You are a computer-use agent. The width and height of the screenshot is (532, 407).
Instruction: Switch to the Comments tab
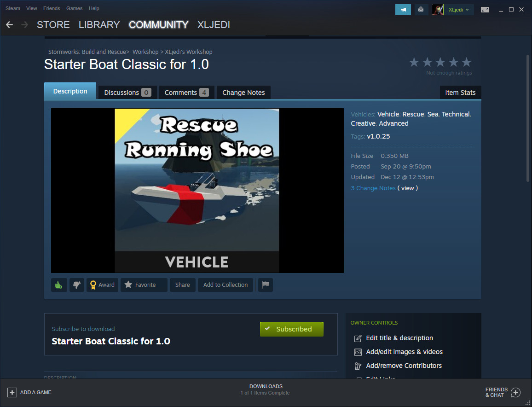coord(186,93)
